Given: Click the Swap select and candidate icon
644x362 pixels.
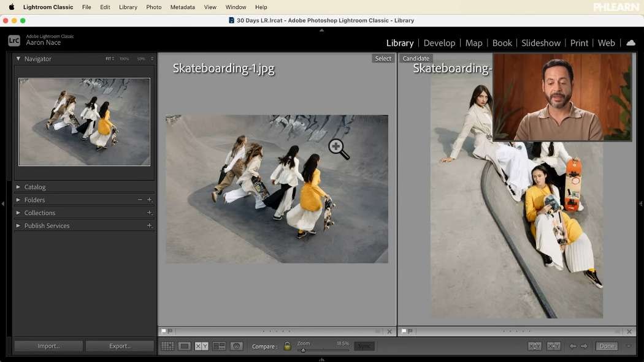Looking at the screenshot, I should click(x=534, y=346).
